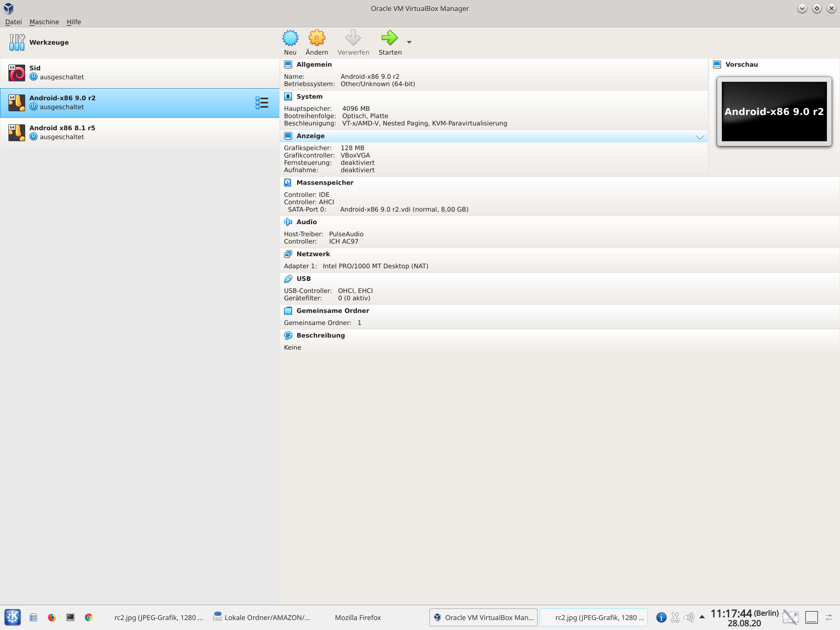Open the Starten dropdown arrow
The image size is (840, 630).
(409, 42)
